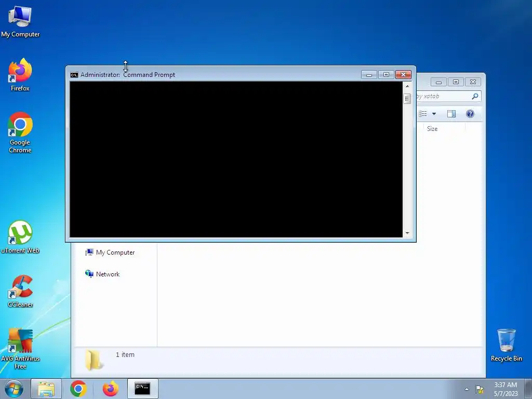
Task: Click the Firefox taskbar icon
Action: 111,389
